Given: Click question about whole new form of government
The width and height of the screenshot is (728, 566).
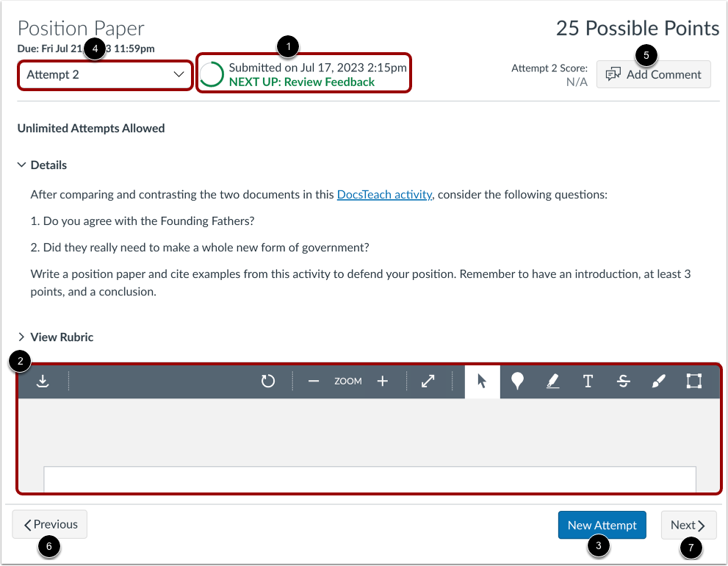Looking at the screenshot, I should [200, 247].
